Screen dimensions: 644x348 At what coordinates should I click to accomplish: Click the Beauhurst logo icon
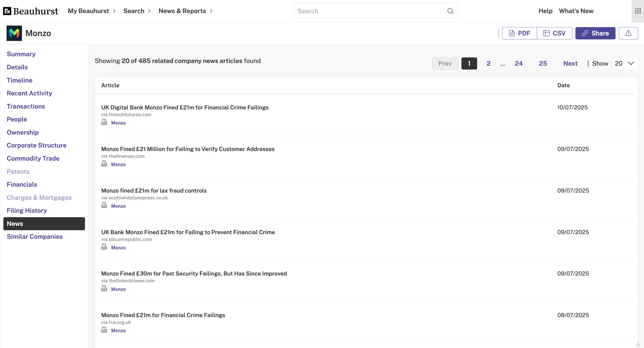tap(7, 11)
